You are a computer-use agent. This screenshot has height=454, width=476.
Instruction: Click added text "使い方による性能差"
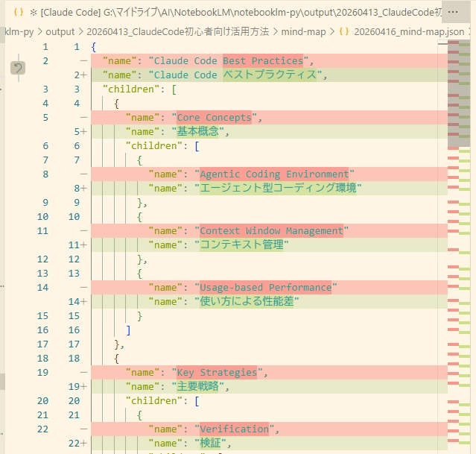pos(247,301)
